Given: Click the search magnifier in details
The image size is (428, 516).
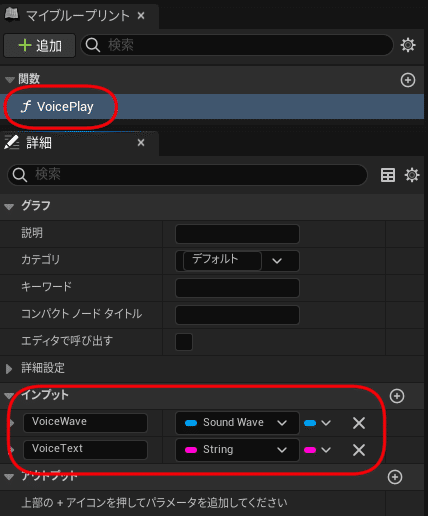Looking at the screenshot, I should pyautogui.click(x=20, y=175).
